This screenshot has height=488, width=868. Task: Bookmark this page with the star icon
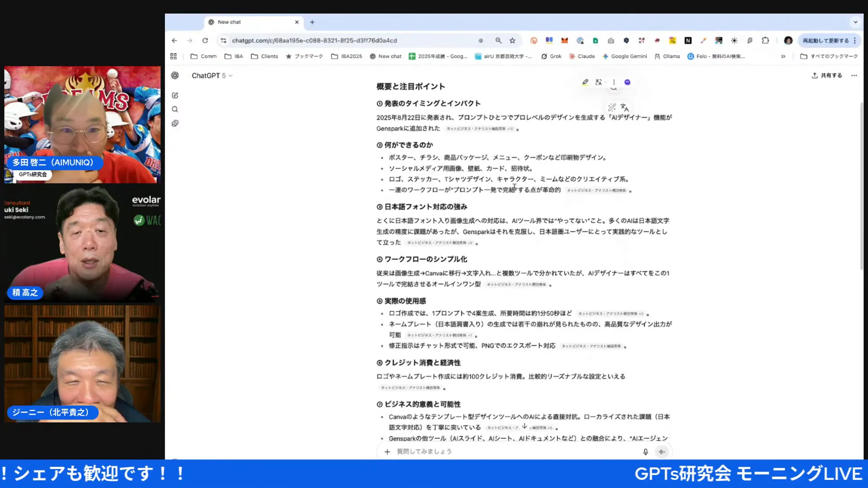pos(513,41)
